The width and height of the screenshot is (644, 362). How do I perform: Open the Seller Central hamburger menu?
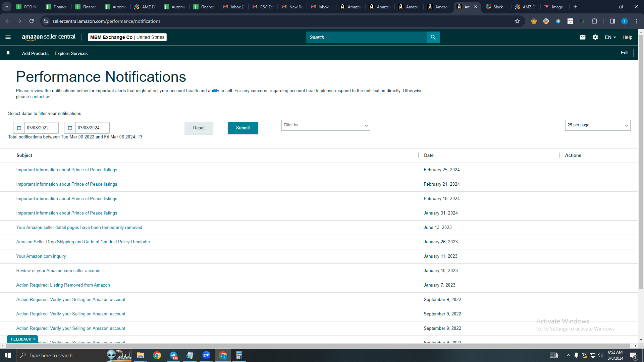(8, 37)
